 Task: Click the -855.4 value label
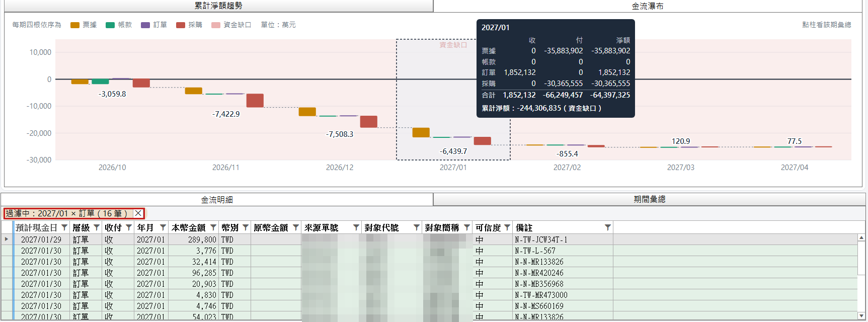coord(567,154)
